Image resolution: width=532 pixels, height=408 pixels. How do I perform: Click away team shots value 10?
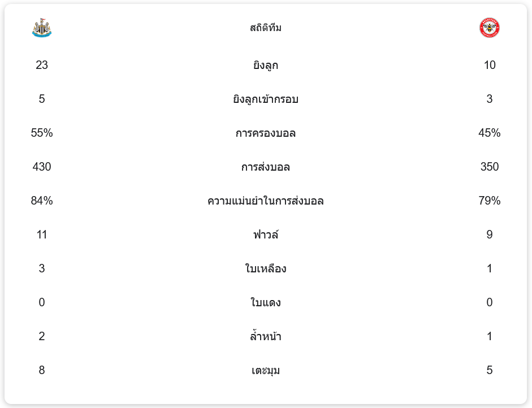(x=490, y=65)
